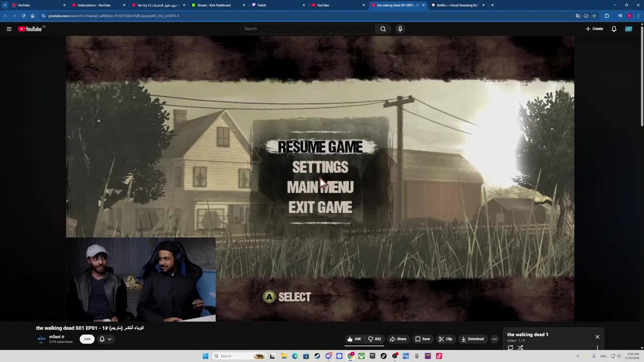Share the video
Viewport: 644px width, 362px height.
click(398, 339)
